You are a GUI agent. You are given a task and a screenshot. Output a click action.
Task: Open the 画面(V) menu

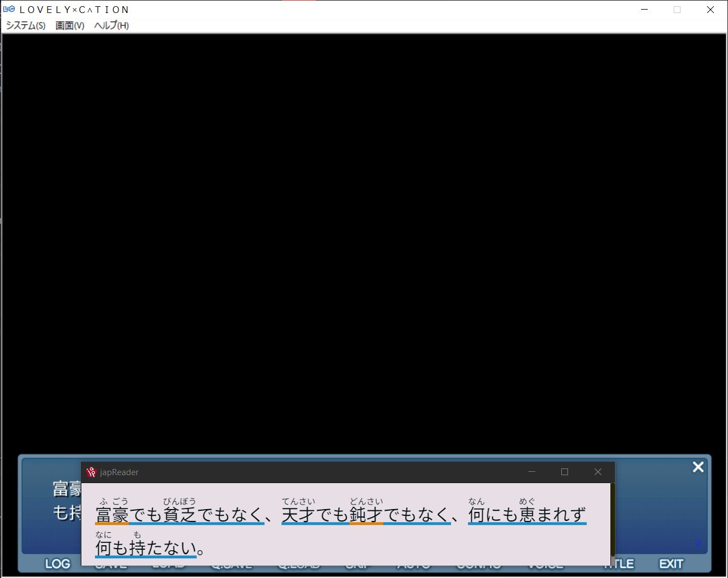(70, 25)
